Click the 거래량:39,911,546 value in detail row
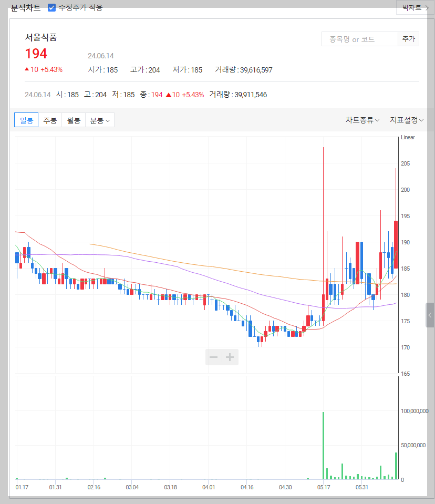Viewport: 435px width, 504px height. [238, 95]
